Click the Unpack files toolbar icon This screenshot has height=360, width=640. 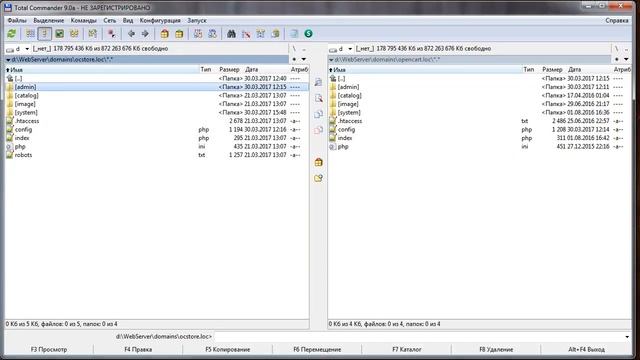pos(179,34)
